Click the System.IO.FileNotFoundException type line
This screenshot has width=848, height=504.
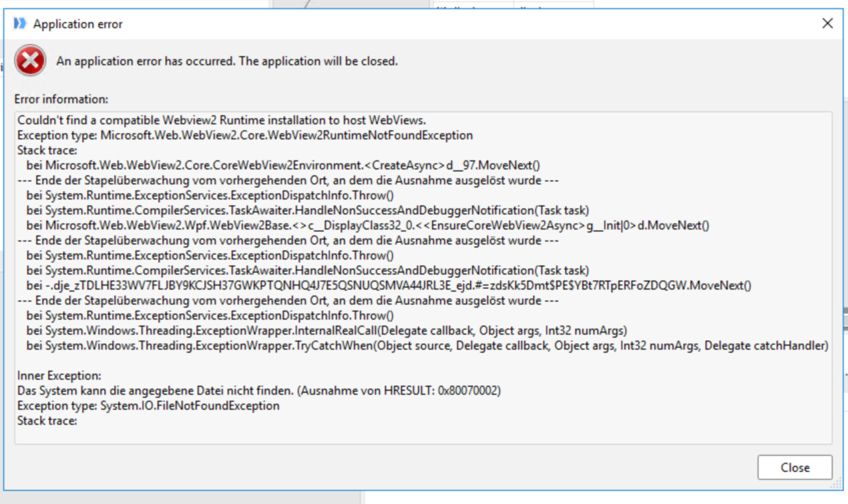pyautogui.click(x=148, y=406)
